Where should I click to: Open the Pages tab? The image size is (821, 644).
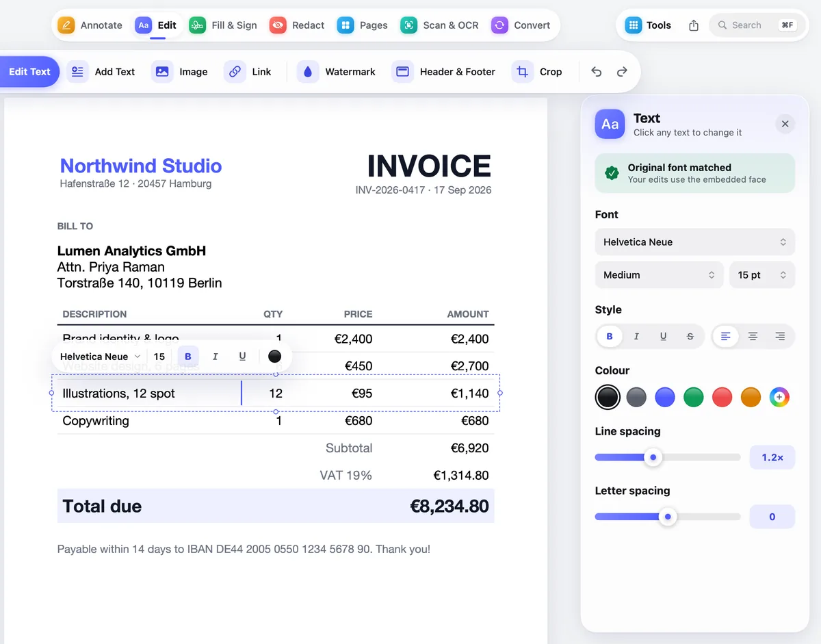(x=363, y=25)
